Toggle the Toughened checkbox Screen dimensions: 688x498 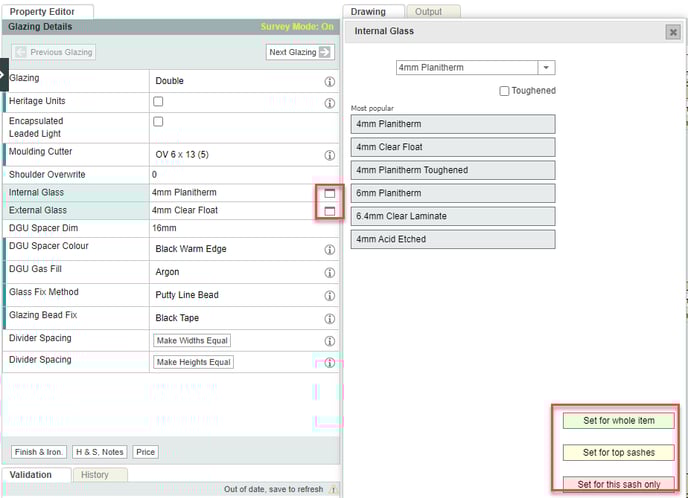504,91
